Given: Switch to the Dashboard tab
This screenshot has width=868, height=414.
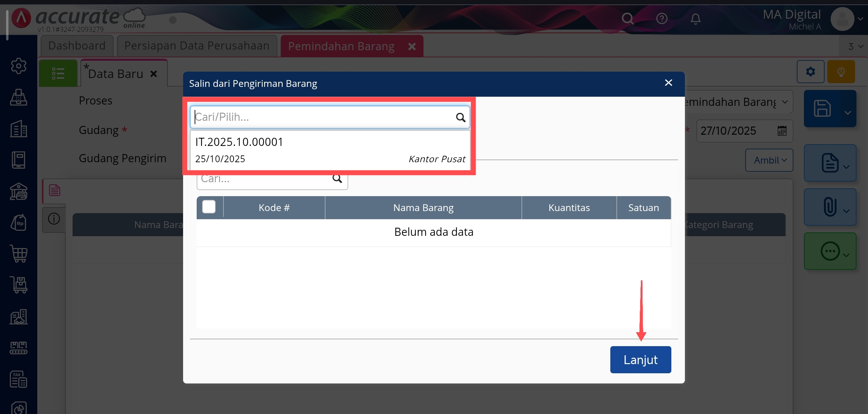Looking at the screenshot, I should click(77, 46).
